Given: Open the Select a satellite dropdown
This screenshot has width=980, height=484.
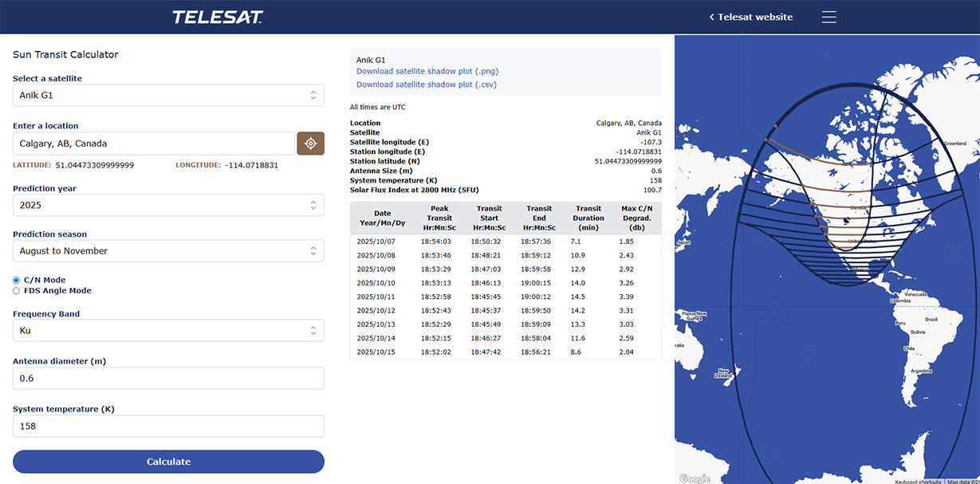Looking at the screenshot, I should pyautogui.click(x=168, y=95).
